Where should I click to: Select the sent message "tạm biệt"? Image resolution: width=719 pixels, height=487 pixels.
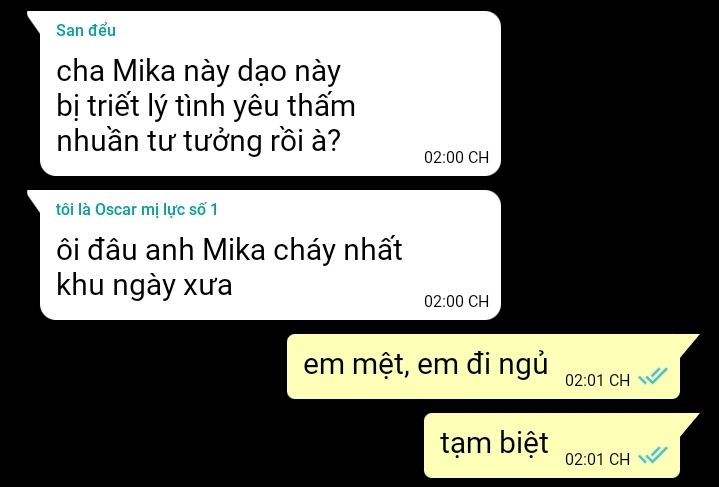(552, 445)
